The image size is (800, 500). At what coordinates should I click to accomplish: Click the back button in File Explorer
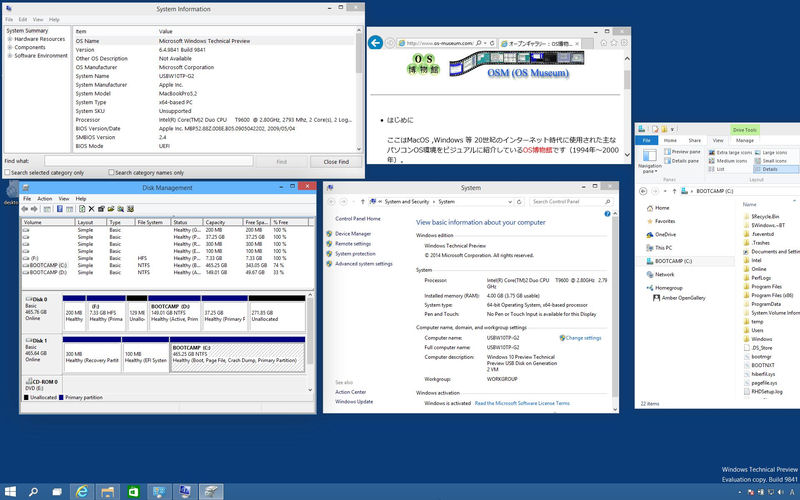pyautogui.click(x=643, y=191)
